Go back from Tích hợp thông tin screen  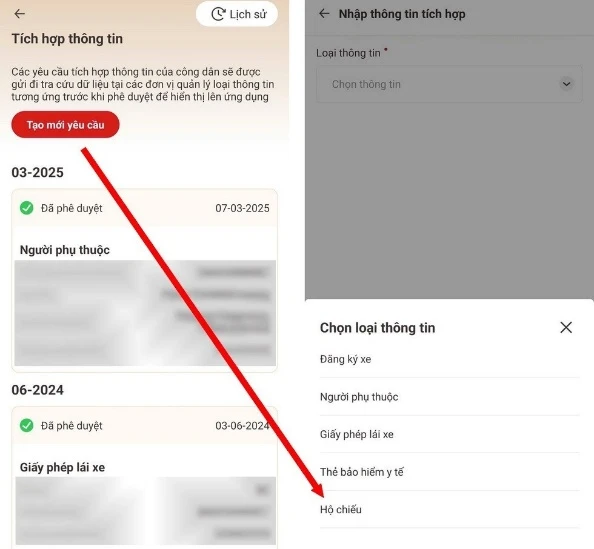point(19,14)
